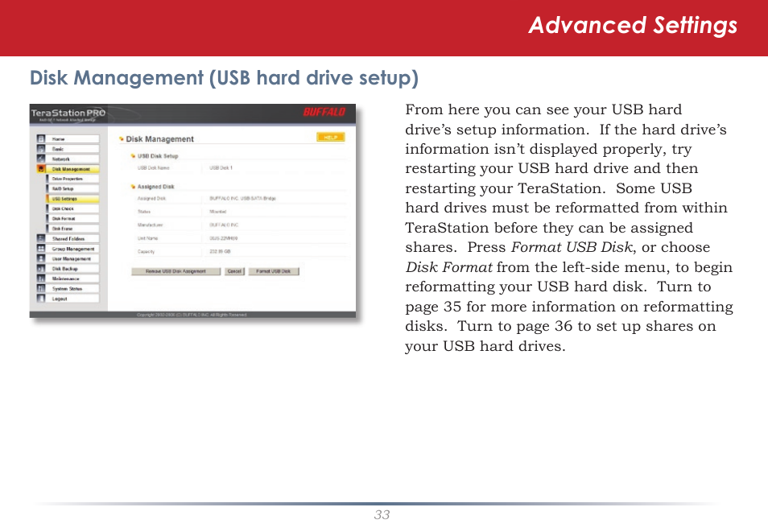Click the Disk Management page title
The image size is (768, 532).
159,139
